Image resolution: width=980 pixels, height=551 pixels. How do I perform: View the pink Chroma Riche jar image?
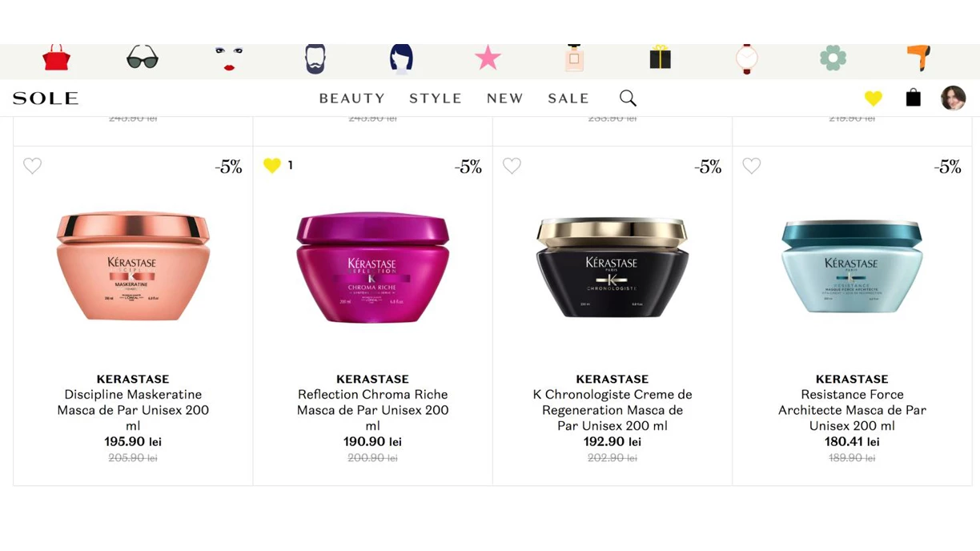(x=372, y=267)
